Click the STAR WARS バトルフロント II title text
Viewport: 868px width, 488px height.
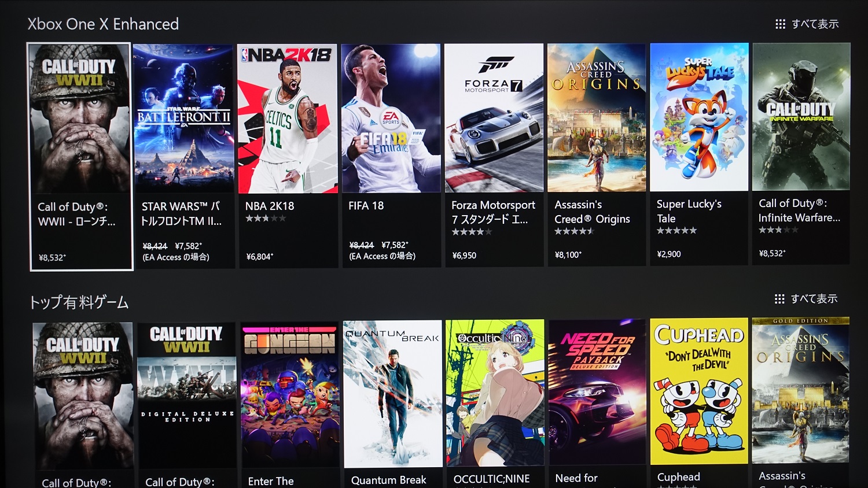point(182,213)
